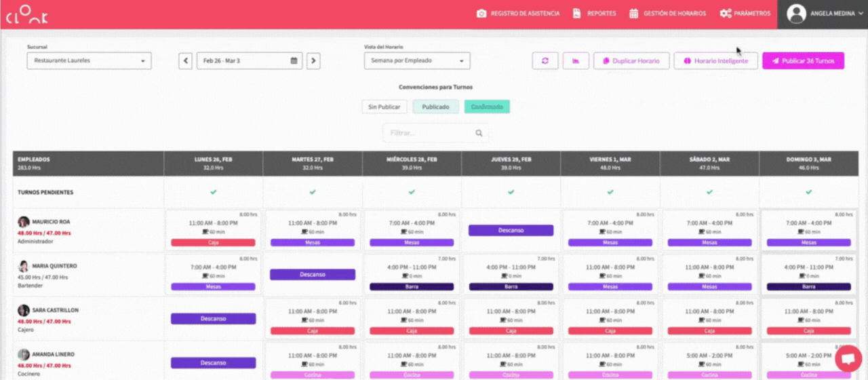Click the Clonk logo icon

pos(28,14)
